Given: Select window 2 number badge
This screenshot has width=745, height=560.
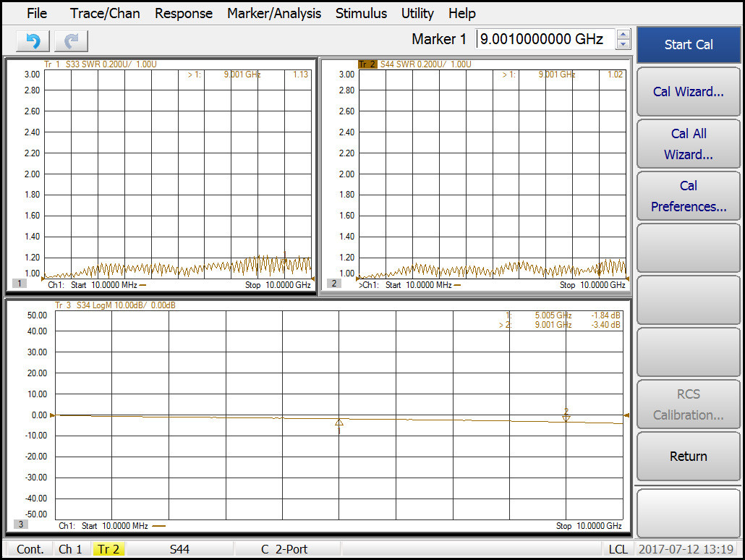Looking at the screenshot, I should 334,284.
